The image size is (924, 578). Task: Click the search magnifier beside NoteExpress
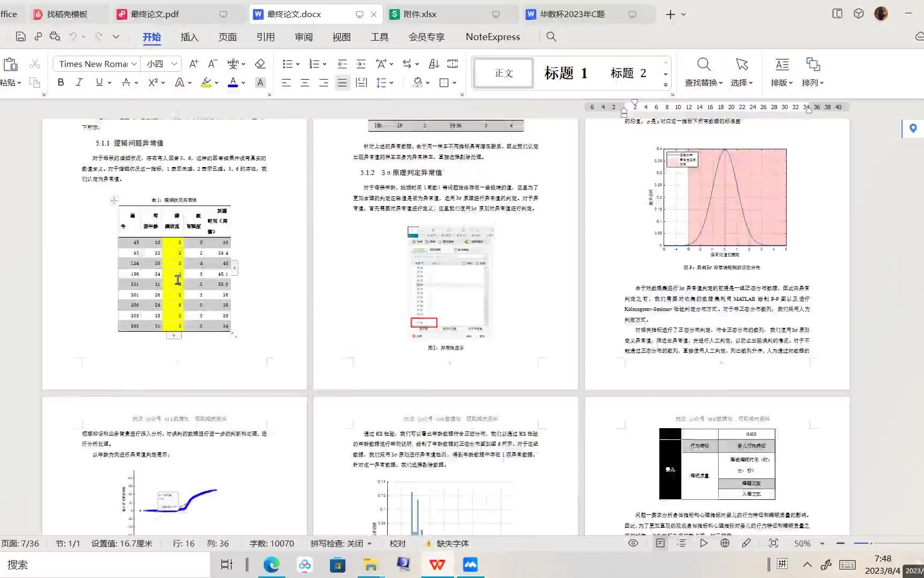pyautogui.click(x=551, y=36)
